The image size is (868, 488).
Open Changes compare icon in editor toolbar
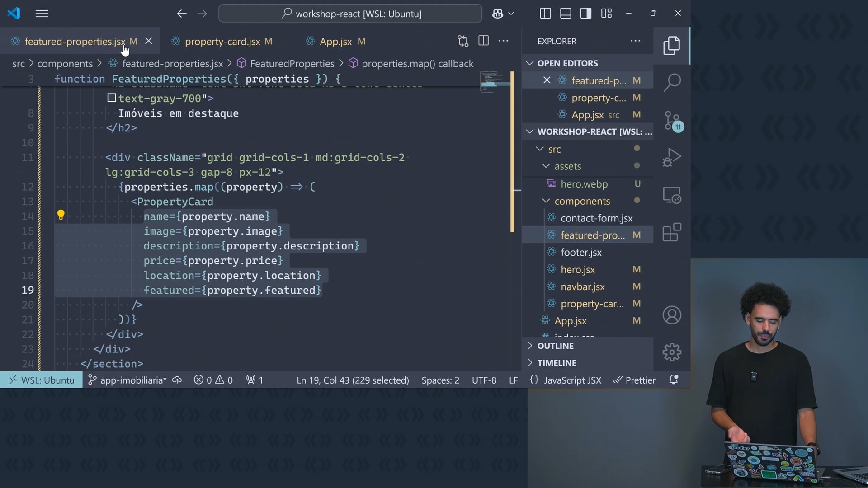(462, 41)
